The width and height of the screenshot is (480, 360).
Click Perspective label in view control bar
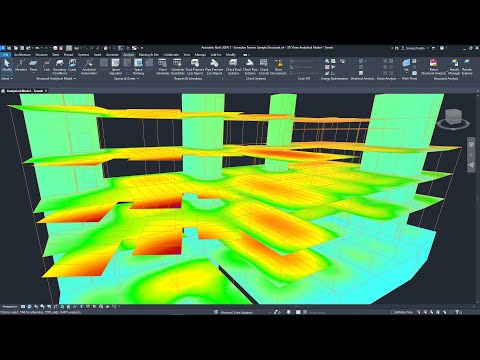(10, 306)
